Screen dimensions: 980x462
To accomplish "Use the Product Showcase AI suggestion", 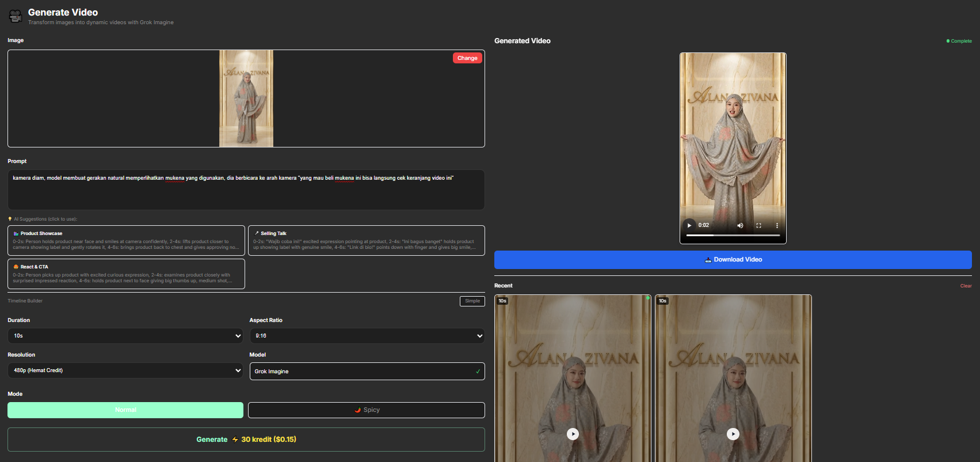I will [126, 240].
